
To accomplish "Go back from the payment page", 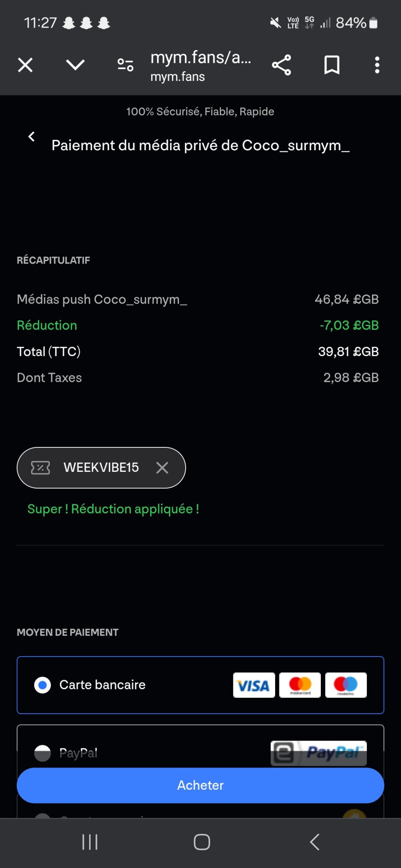I will [x=32, y=137].
